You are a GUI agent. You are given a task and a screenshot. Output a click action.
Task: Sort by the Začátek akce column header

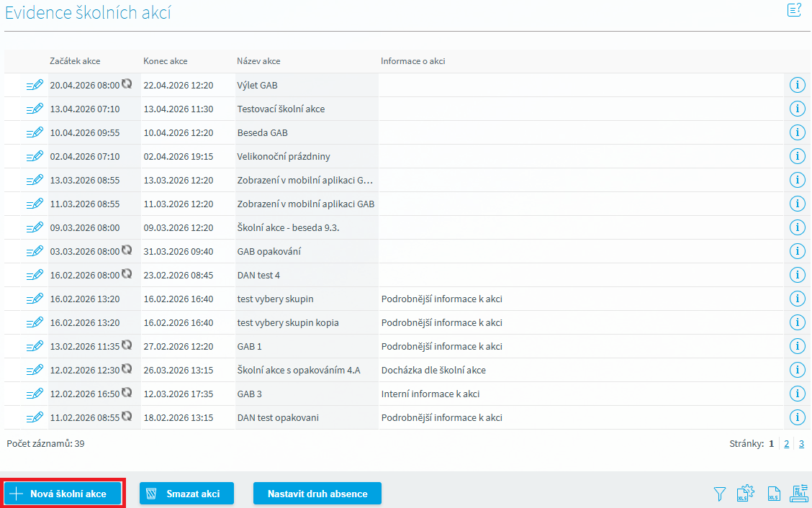[x=75, y=61]
